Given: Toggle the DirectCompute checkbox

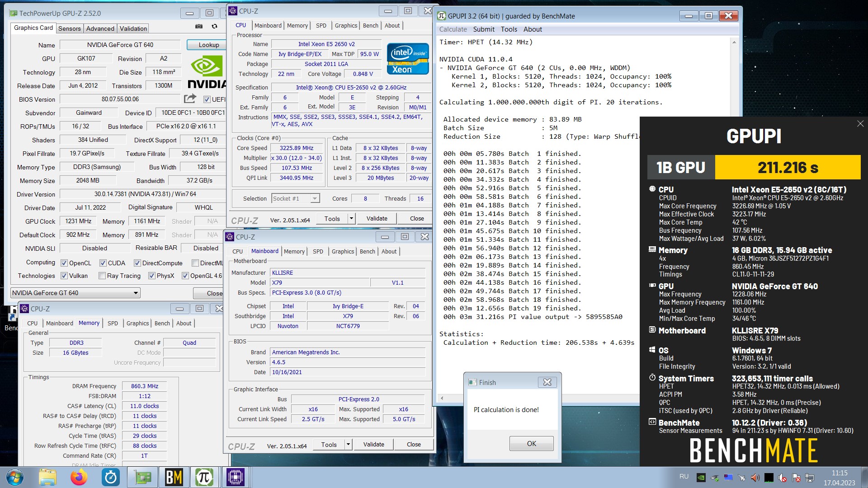Looking at the screenshot, I should pyautogui.click(x=137, y=263).
